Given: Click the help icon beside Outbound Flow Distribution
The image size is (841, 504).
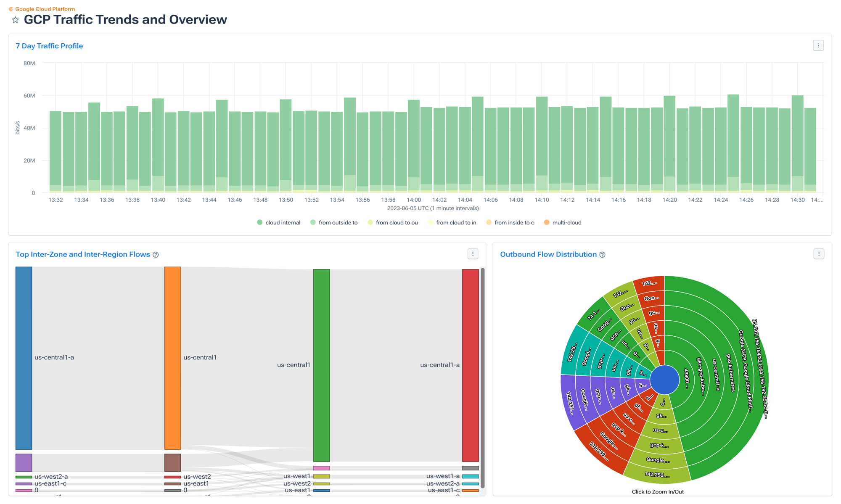Looking at the screenshot, I should tap(603, 255).
